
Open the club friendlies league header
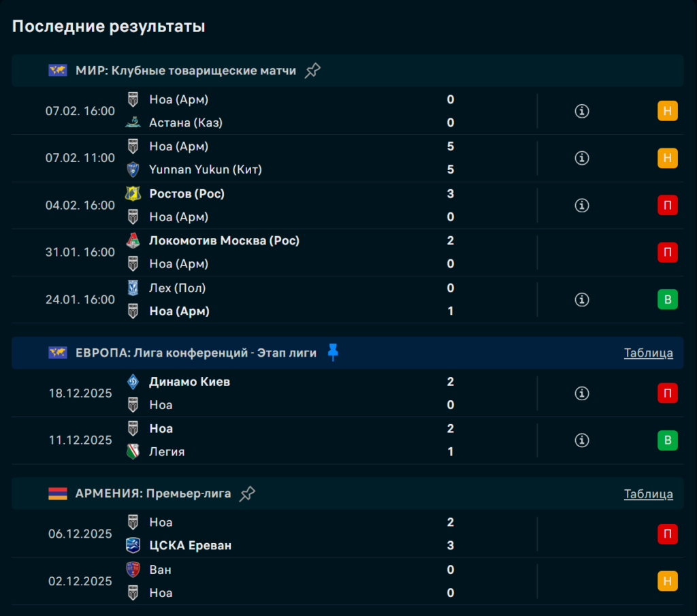tap(186, 71)
